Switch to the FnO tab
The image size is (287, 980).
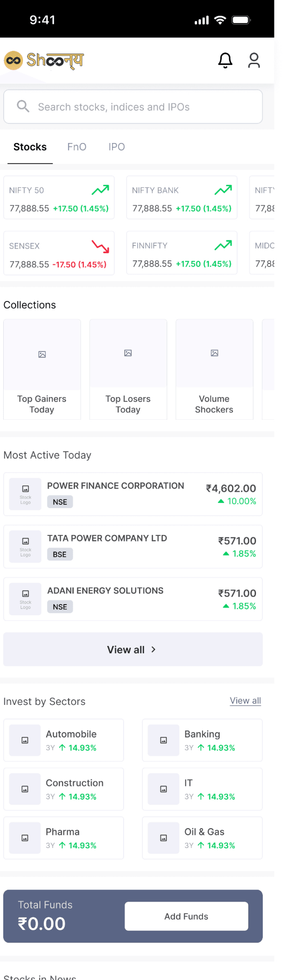tap(77, 147)
